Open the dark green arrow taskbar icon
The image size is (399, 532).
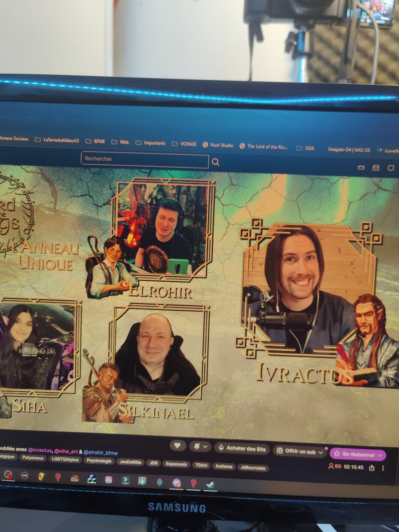[125, 480]
